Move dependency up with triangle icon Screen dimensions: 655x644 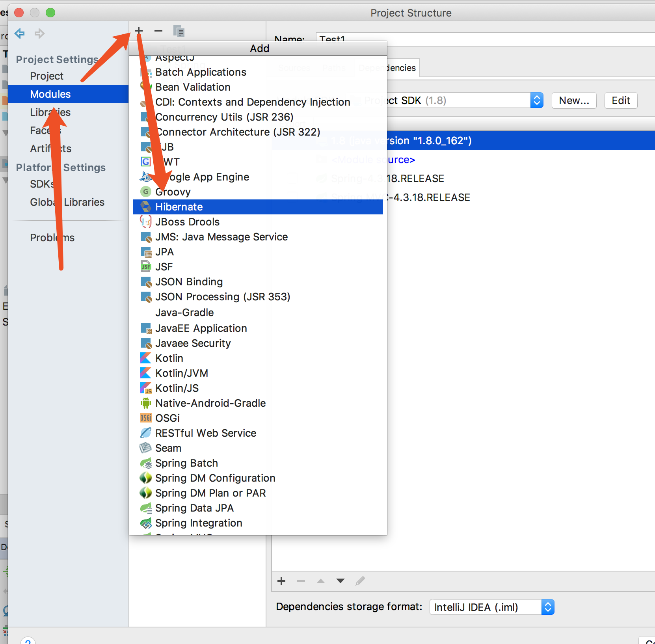click(x=321, y=581)
